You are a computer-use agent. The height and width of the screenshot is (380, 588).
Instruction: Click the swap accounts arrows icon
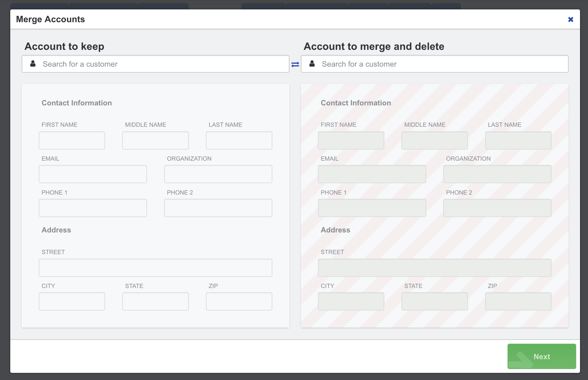[x=295, y=64]
